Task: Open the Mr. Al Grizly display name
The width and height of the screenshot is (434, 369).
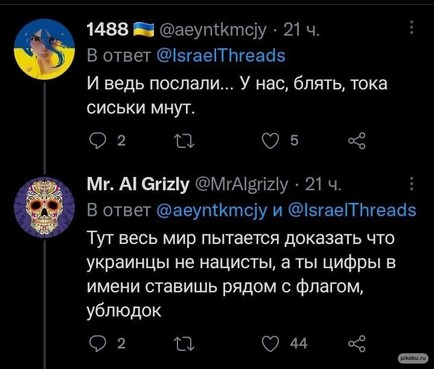Action: click(138, 184)
